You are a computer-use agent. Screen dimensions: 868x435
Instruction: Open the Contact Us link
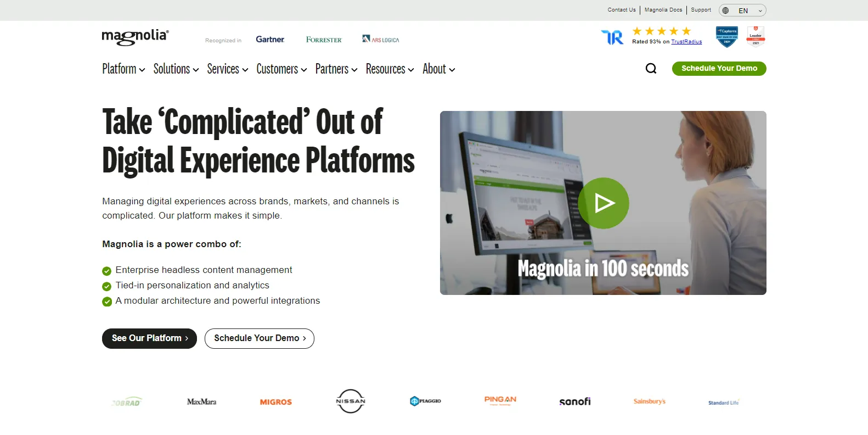[x=622, y=10]
